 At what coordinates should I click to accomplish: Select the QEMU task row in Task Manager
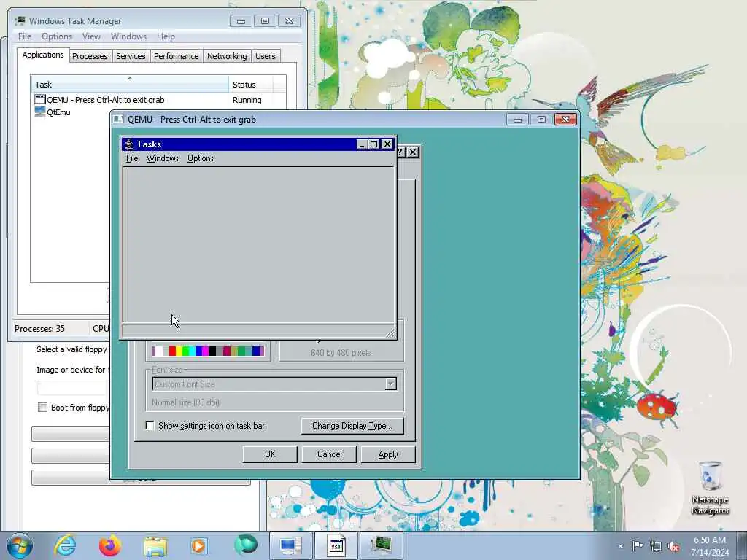(x=160, y=99)
